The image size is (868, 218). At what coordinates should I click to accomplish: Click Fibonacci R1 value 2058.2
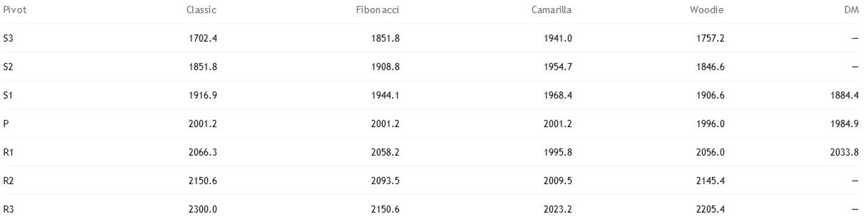[x=385, y=152]
